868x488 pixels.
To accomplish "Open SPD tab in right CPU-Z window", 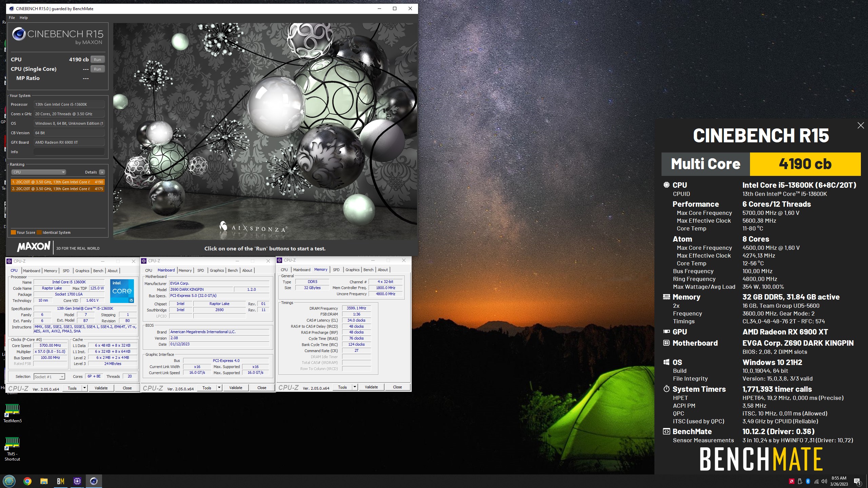I will pyautogui.click(x=336, y=270).
